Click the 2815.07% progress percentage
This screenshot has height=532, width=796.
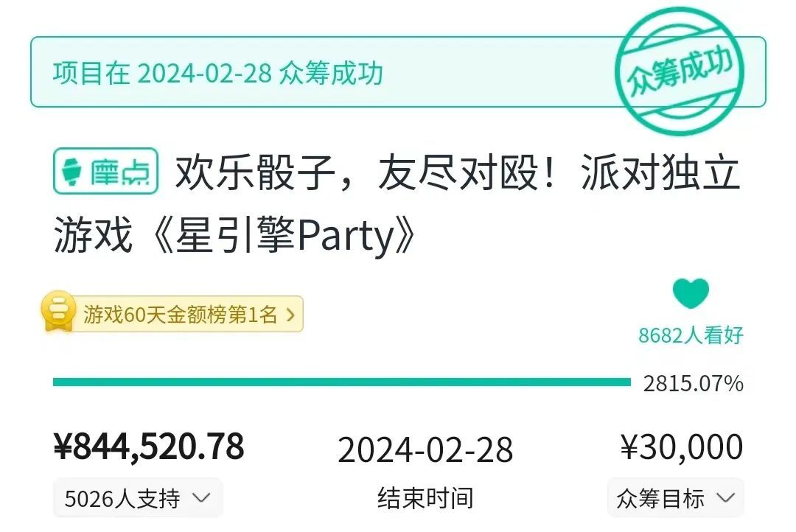pyautogui.click(x=693, y=383)
